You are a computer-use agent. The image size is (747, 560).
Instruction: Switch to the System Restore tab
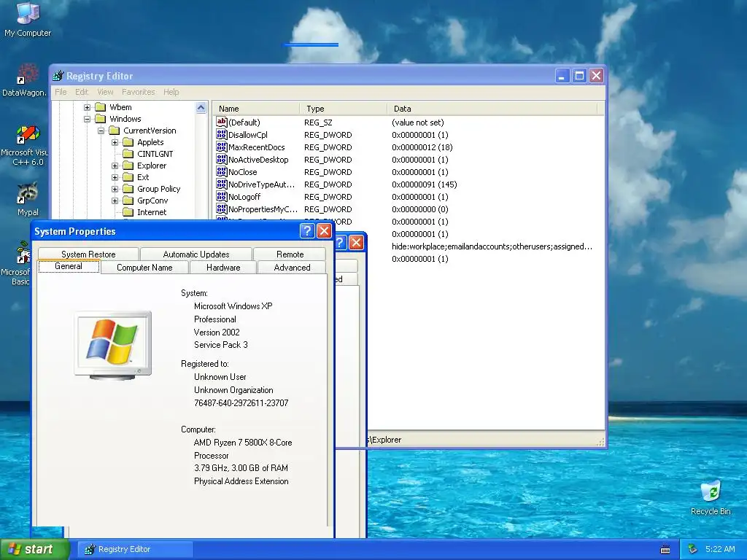(88, 254)
